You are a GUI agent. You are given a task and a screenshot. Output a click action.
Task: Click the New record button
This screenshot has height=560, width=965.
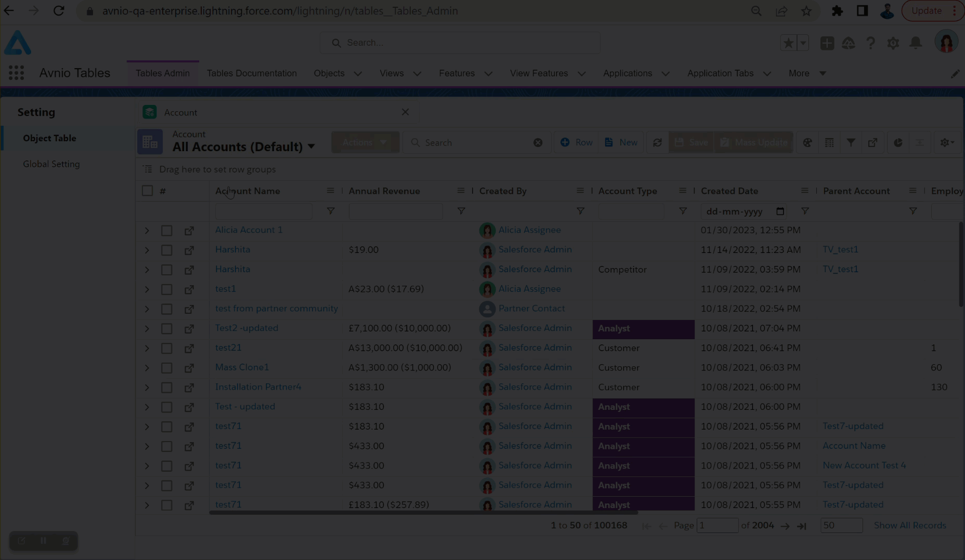[621, 142]
